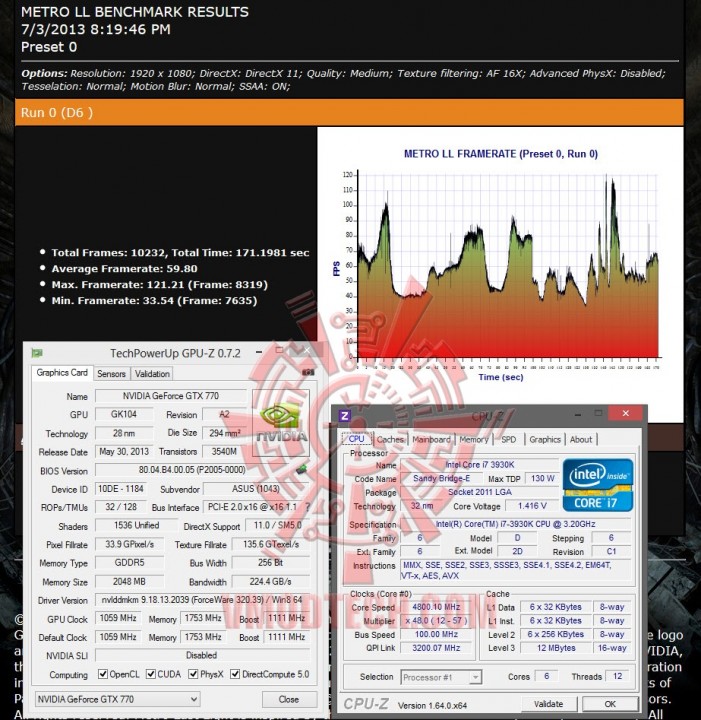Screen dimensions: 701x720
Task: Click the Total Frames 10232 line
Action: click(180, 253)
